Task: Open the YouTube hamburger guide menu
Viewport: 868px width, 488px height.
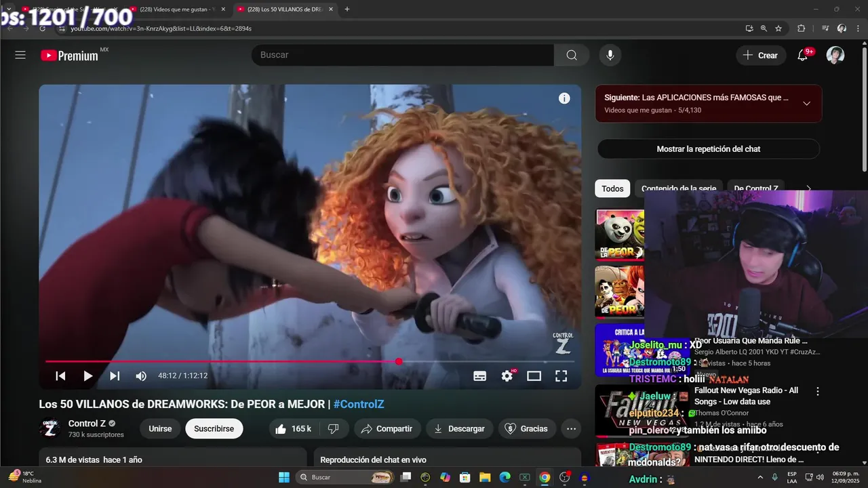Action: coord(20,55)
